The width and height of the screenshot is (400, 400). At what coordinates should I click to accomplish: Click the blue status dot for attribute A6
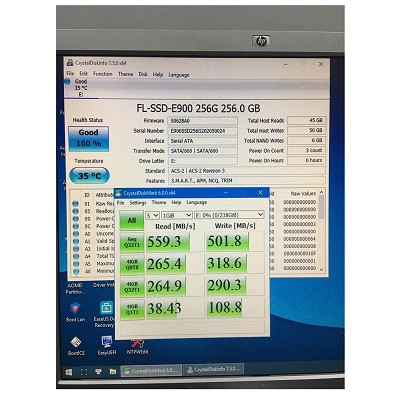[x=76, y=271]
